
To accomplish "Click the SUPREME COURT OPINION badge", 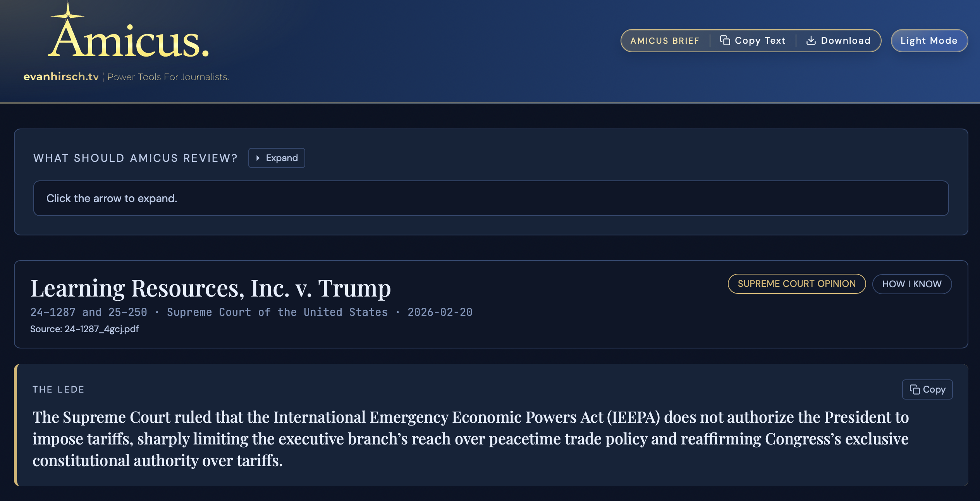I will (796, 284).
